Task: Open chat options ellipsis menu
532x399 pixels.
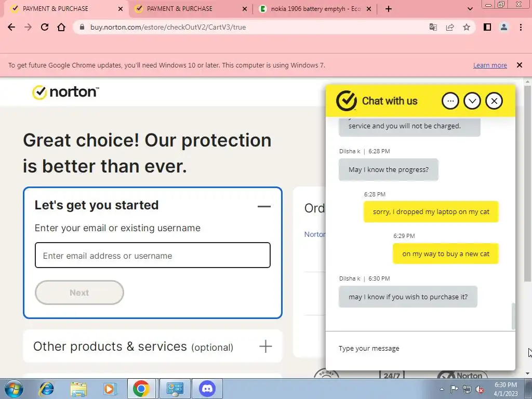Action: click(450, 101)
